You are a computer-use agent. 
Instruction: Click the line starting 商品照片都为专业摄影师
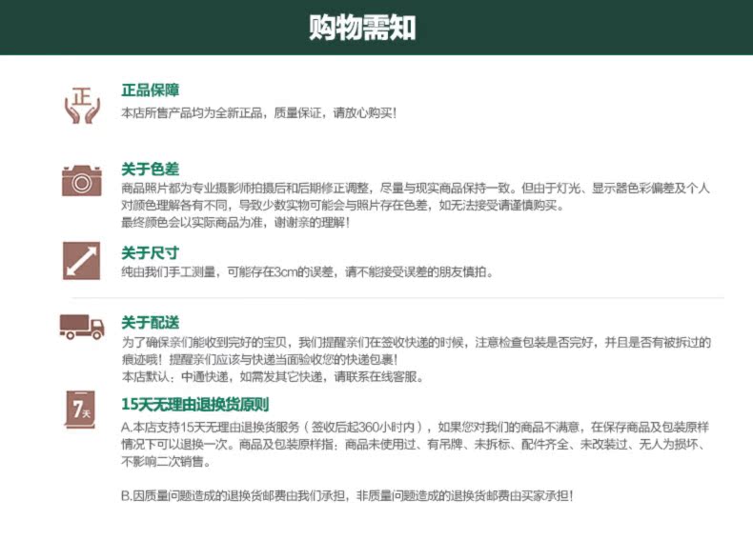415,189
